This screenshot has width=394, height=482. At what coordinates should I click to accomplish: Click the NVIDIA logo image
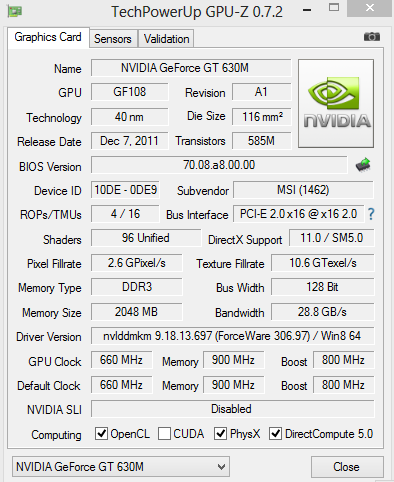coord(336,103)
